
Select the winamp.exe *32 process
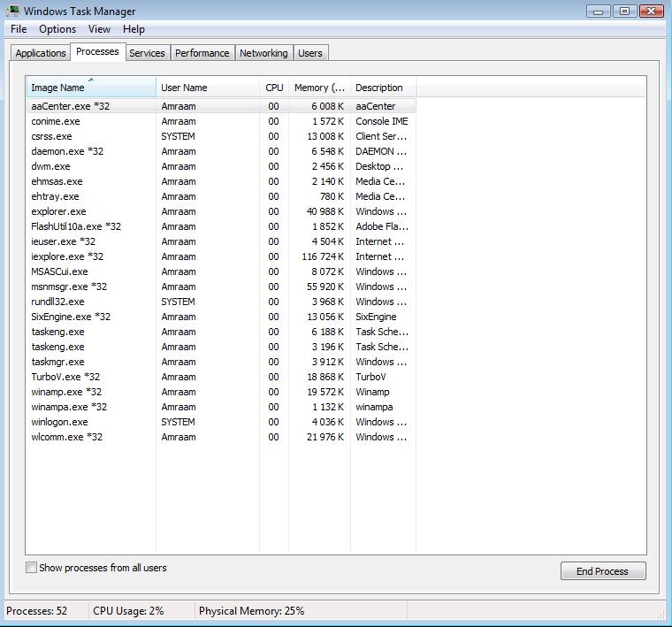(x=221, y=392)
